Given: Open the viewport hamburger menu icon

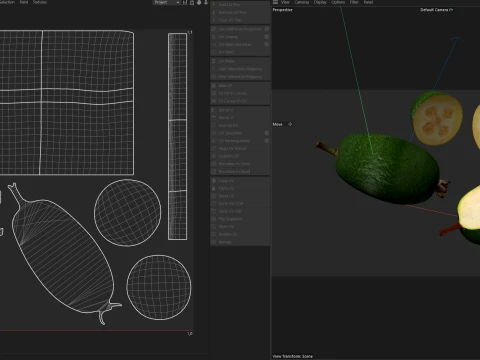Looking at the screenshot, I should coord(276,2).
